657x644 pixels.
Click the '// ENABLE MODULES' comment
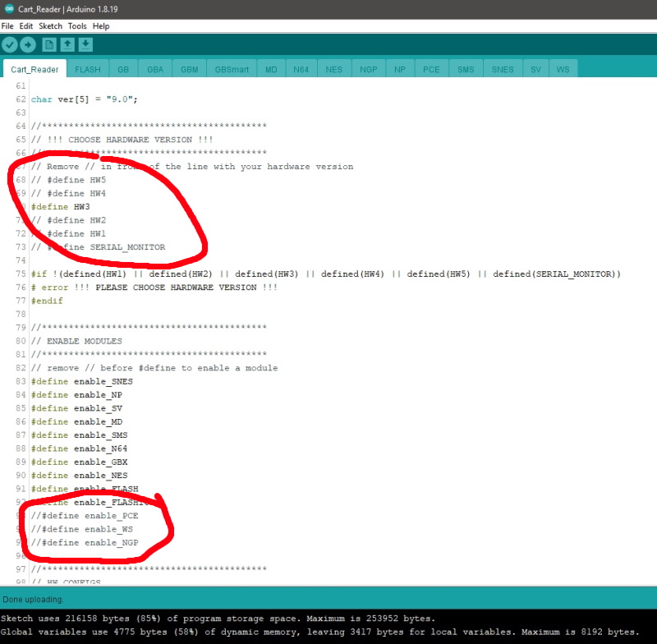(76, 341)
